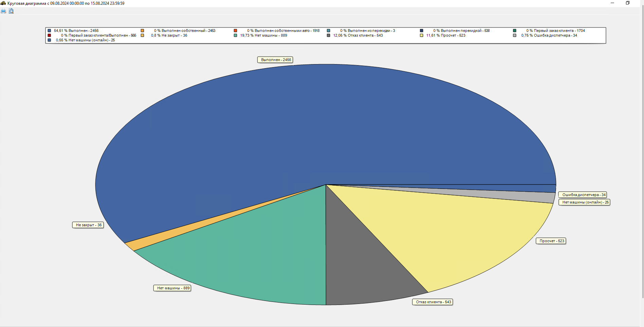
Task: Minimize the pie chart window
Action: click(612, 3)
